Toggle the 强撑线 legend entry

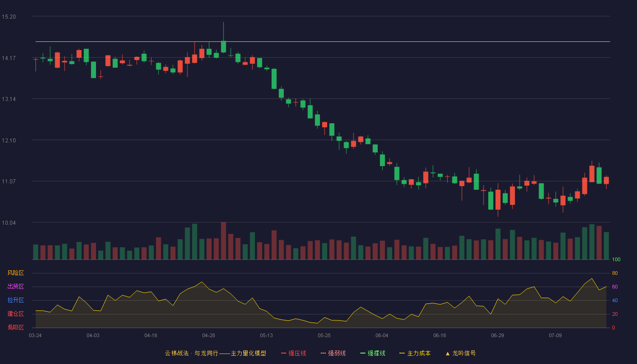pyautogui.click(x=373, y=353)
